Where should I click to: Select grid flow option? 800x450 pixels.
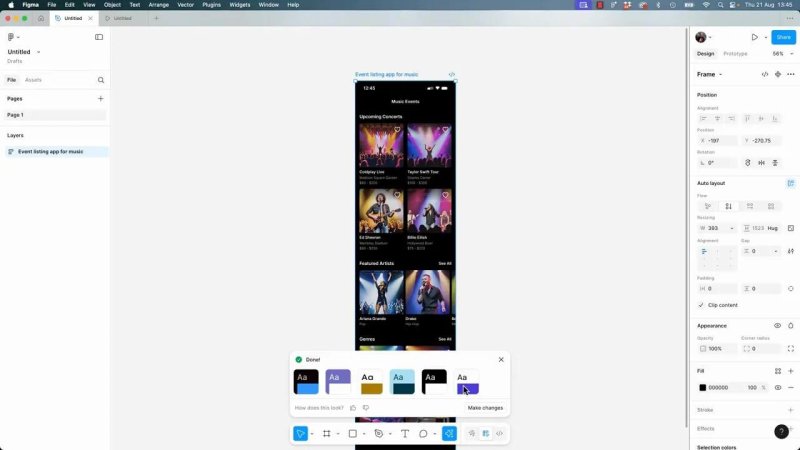tap(771, 206)
